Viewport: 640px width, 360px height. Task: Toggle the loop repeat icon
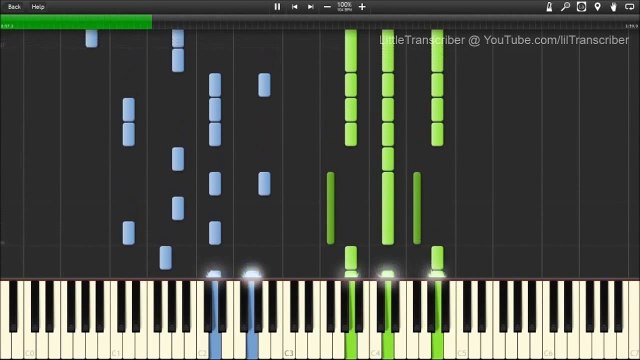click(629, 7)
